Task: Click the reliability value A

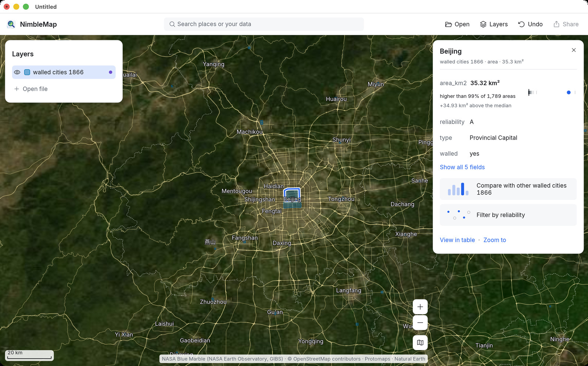Action: pos(472,122)
